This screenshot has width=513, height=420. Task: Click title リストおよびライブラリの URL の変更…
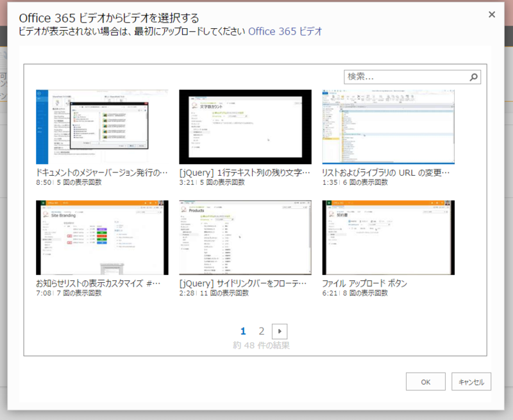coord(386,172)
